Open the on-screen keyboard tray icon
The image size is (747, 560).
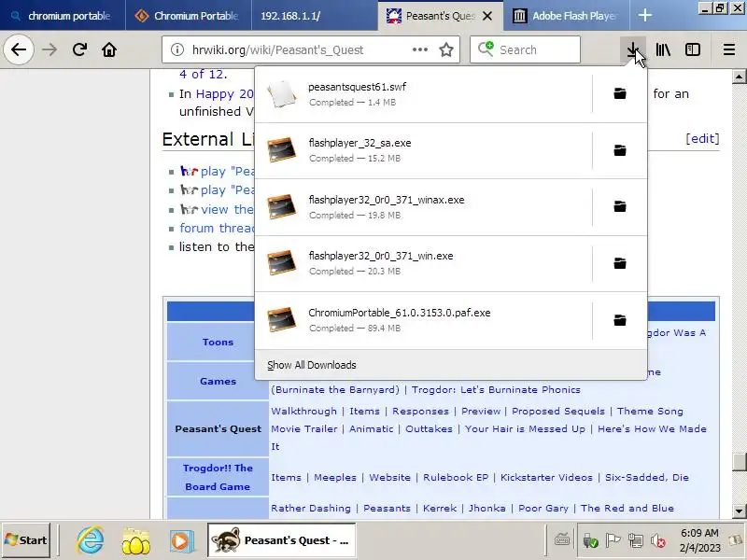[562, 540]
